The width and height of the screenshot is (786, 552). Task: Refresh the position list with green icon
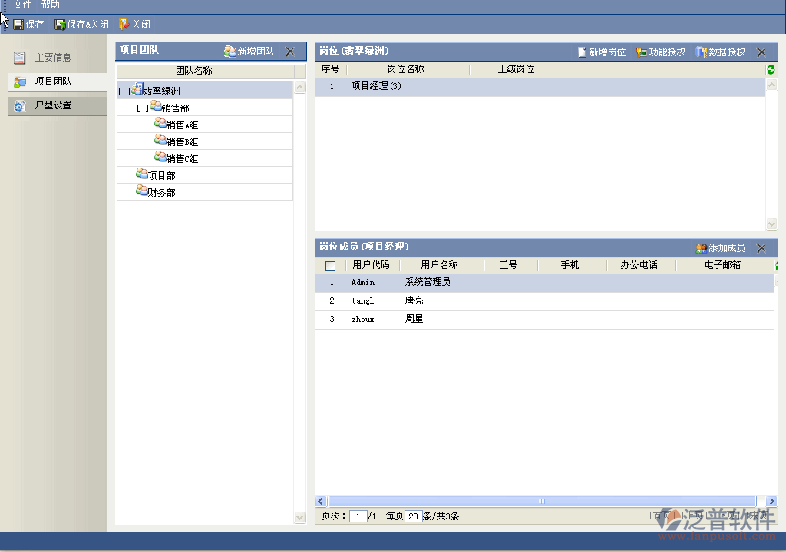click(x=770, y=70)
